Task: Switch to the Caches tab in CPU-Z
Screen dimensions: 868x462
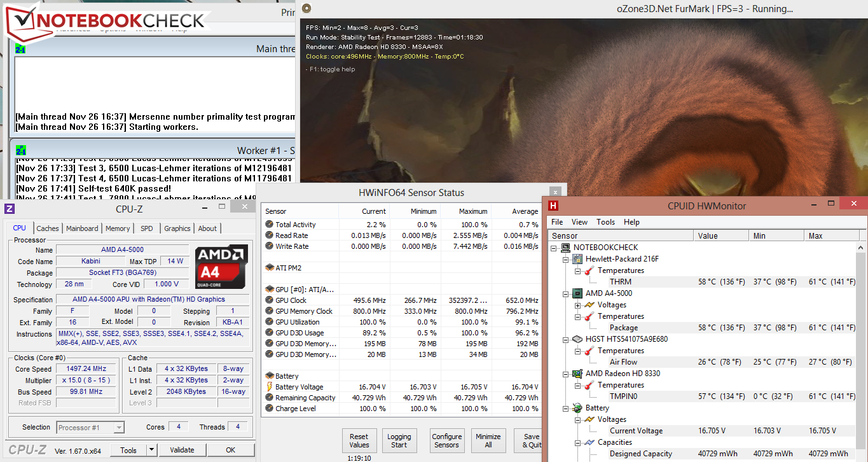Action: [x=48, y=228]
